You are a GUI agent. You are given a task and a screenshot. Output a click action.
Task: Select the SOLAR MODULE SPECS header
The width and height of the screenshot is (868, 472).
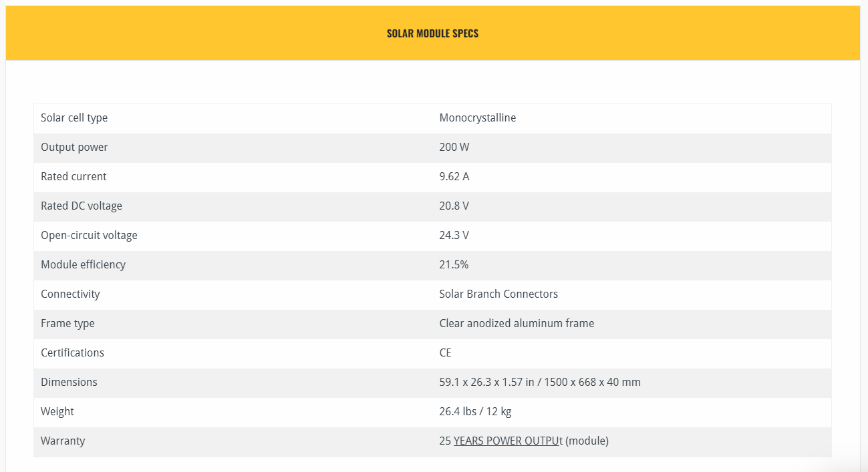click(x=432, y=33)
